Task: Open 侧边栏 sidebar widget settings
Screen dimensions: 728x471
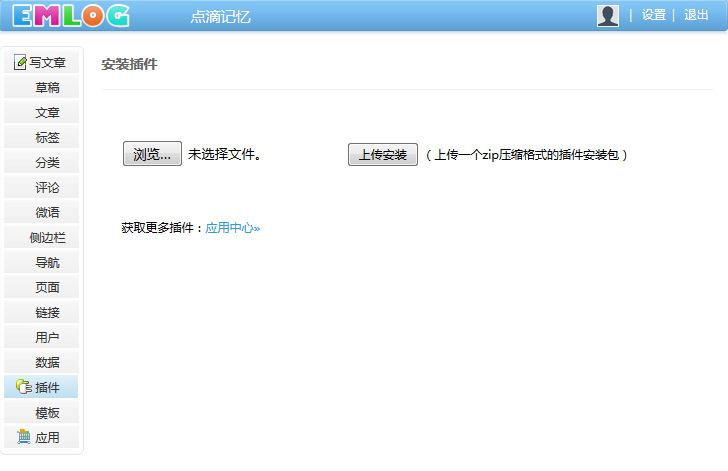Action: 47,237
